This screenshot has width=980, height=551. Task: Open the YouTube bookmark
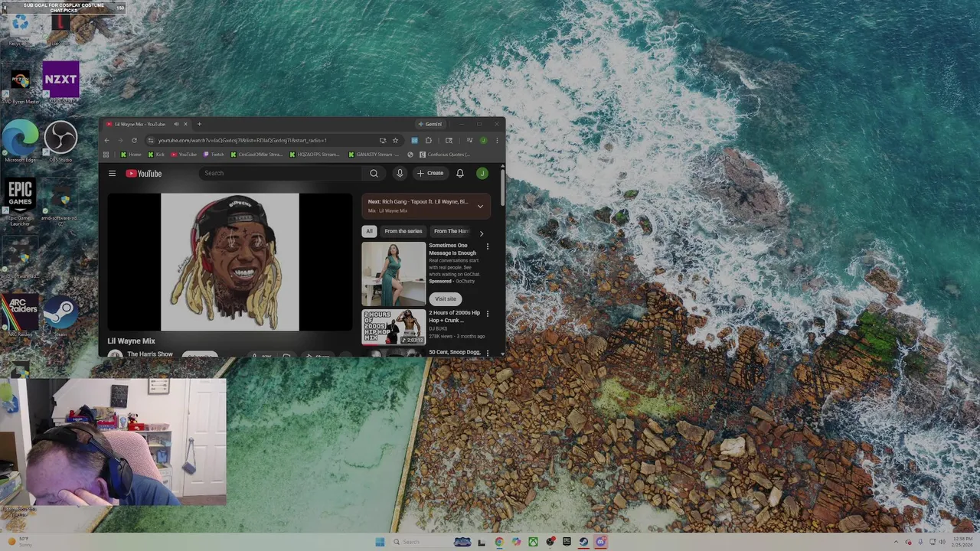[x=184, y=155]
